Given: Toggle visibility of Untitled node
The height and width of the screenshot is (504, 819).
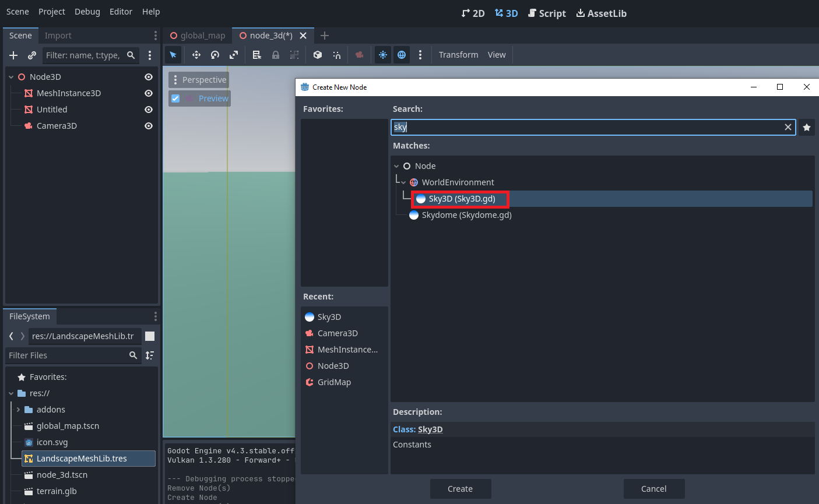Looking at the screenshot, I should [149, 110].
